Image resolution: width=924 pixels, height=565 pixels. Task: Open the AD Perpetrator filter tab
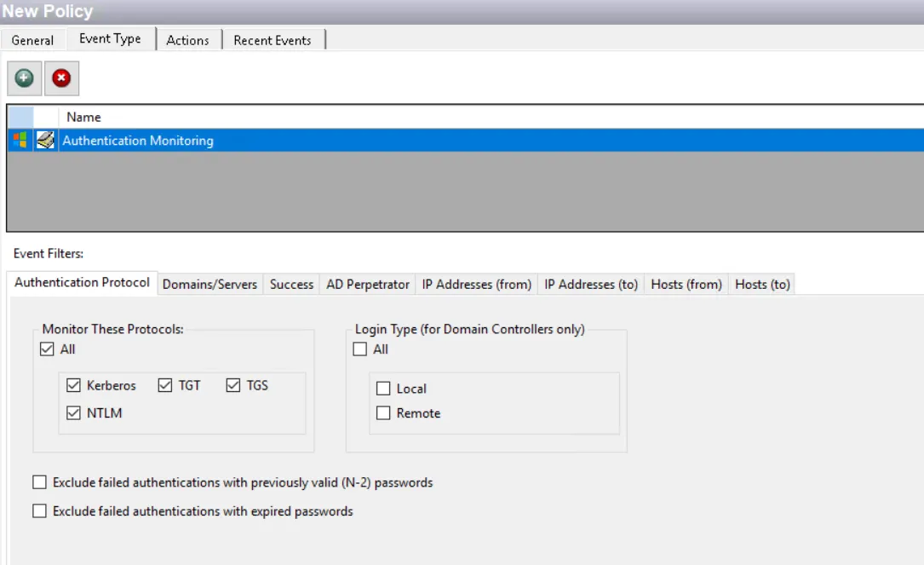click(367, 284)
